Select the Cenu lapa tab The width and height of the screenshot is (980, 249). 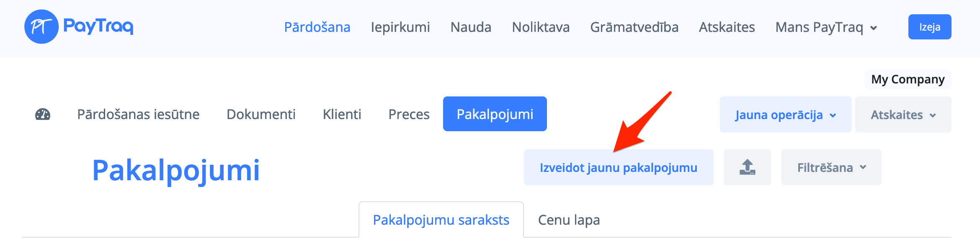569,220
